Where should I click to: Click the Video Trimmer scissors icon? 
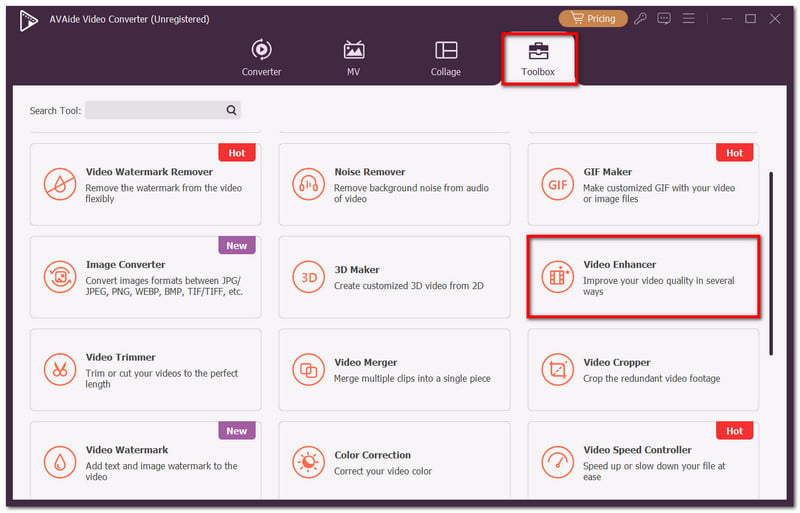point(60,370)
